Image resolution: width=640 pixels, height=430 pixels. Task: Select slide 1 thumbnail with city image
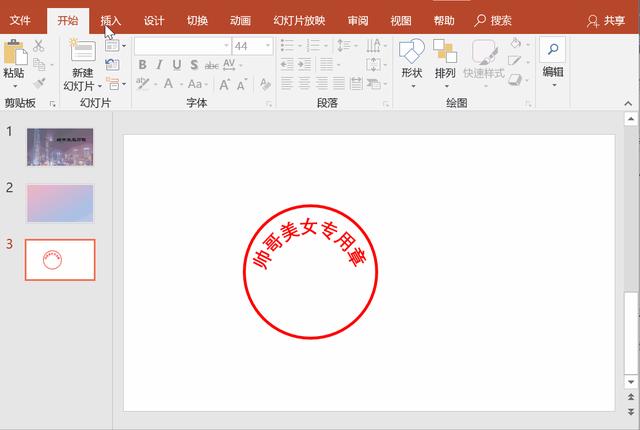[x=60, y=146]
